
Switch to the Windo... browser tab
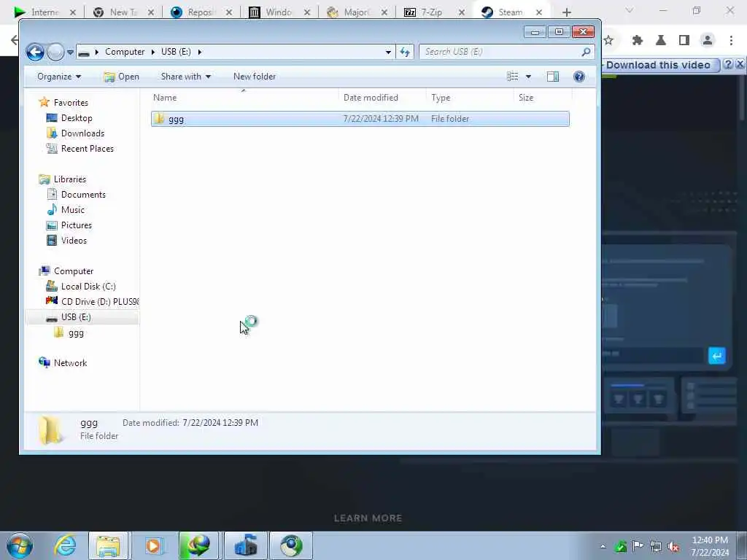click(279, 12)
